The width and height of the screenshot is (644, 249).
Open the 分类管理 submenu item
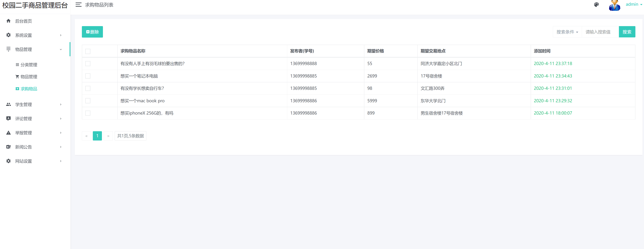point(28,65)
